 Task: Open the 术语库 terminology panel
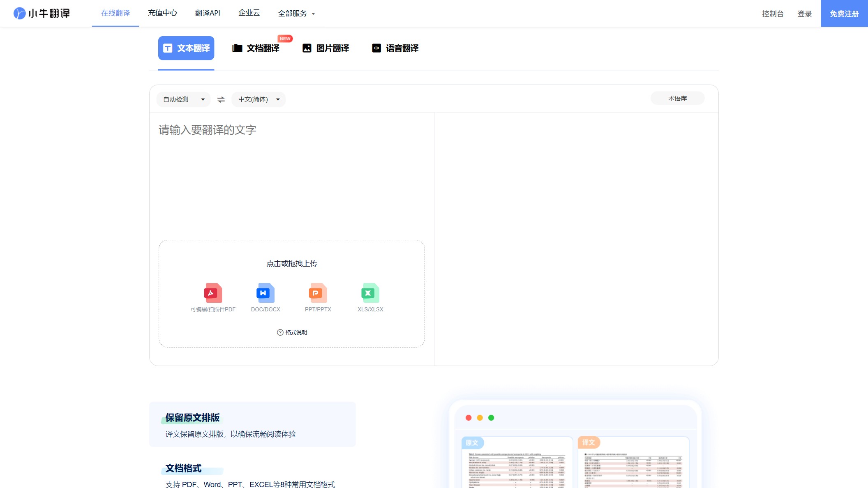pyautogui.click(x=677, y=98)
